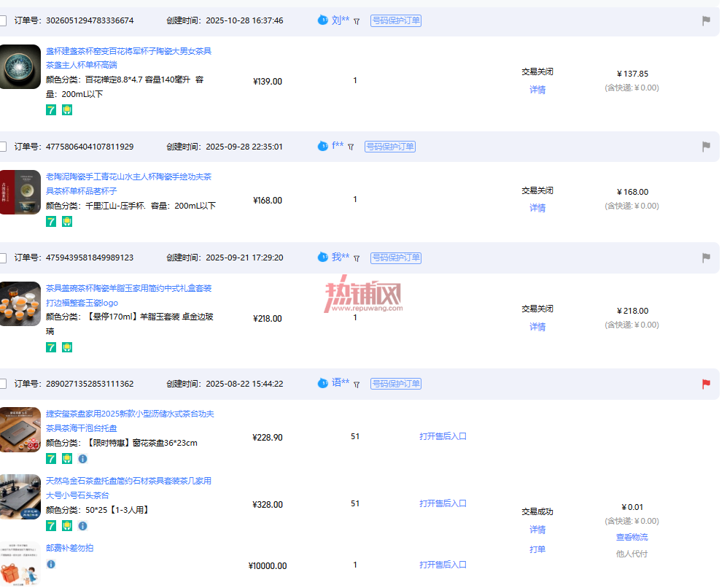Image resolution: width=727 pixels, height=588 pixels.
Task: Open 详情 for the ¥137.85 order
Action: [x=537, y=90]
